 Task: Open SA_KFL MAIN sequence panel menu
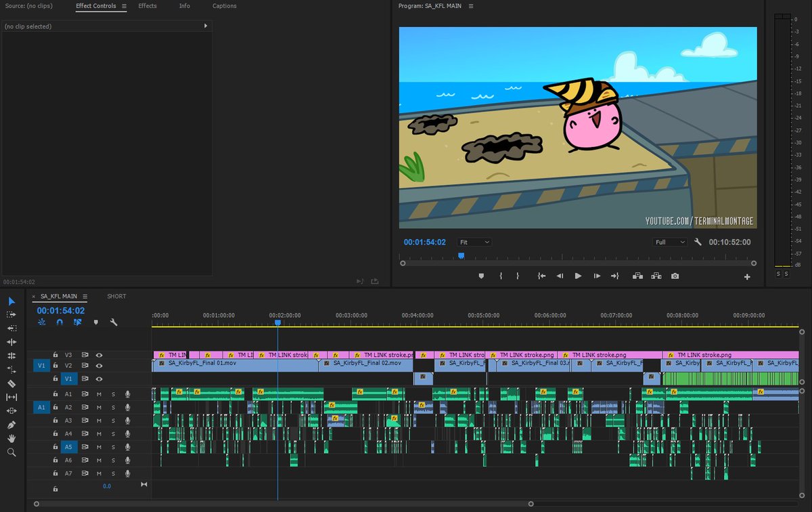click(85, 297)
